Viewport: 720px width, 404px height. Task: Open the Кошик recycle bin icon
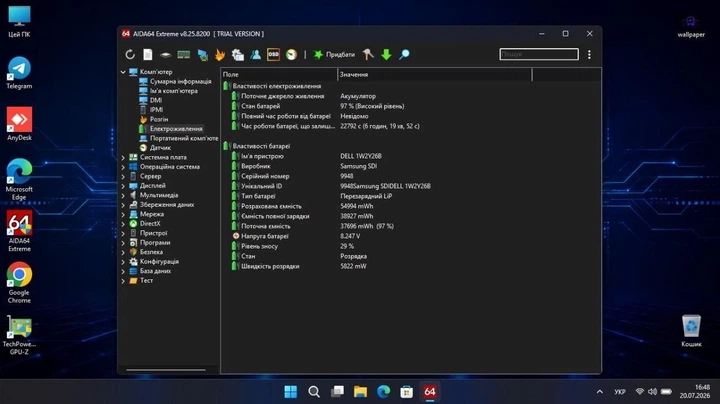pyautogui.click(x=691, y=331)
